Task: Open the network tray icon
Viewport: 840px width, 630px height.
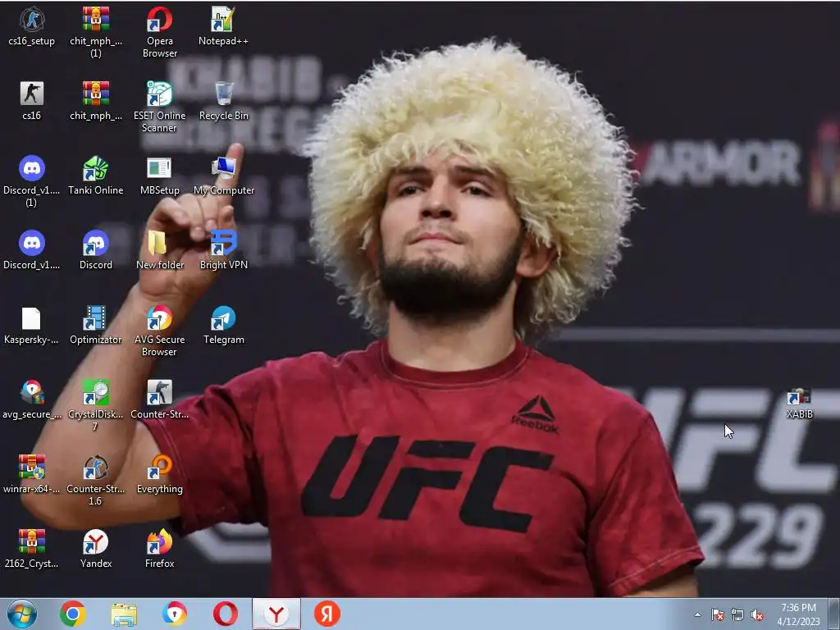Action: pos(737,614)
